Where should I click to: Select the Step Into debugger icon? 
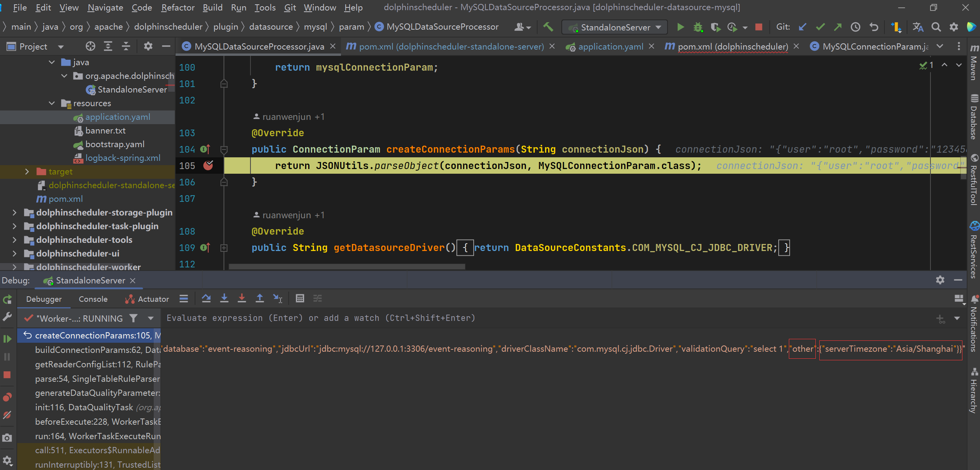[x=224, y=299]
